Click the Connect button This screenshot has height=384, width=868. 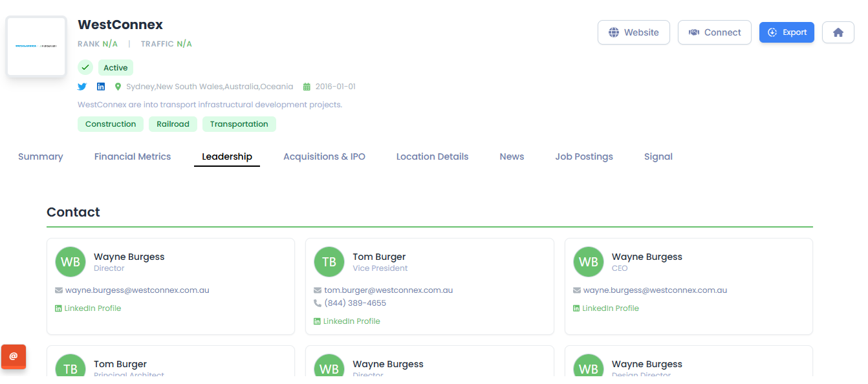[715, 32]
